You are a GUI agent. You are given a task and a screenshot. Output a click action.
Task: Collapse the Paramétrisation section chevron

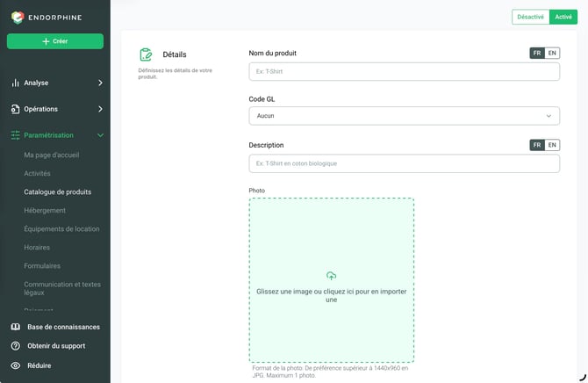click(100, 135)
